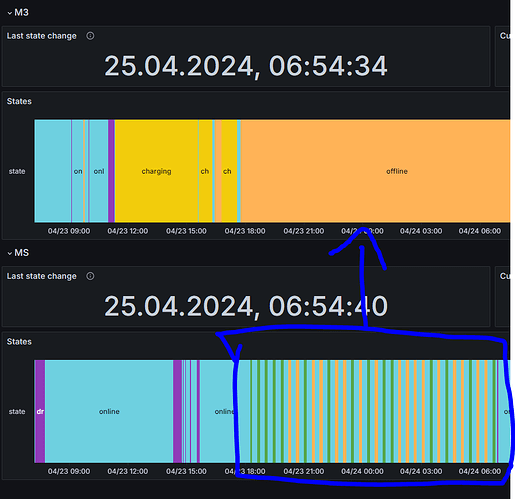Click the M3 row title text

click(x=21, y=13)
